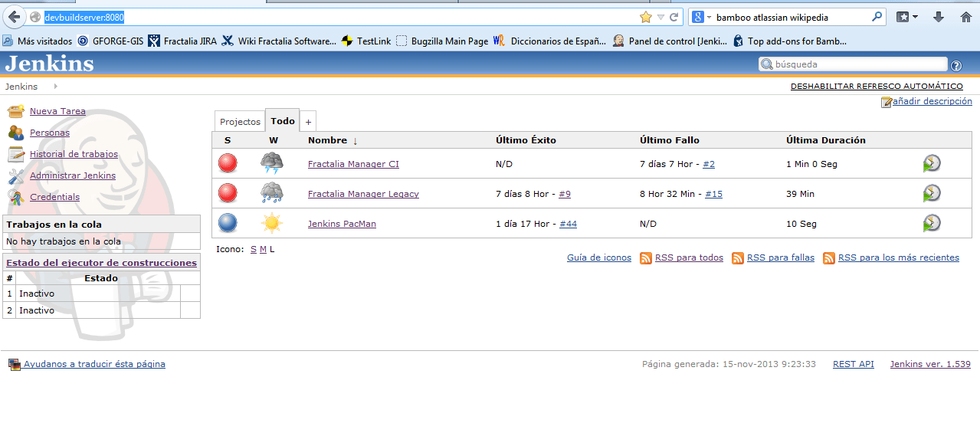Open browser downloads arrow icon
Image resolution: width=980 pixels, height=433 pixels.
[x=938, y=17]
